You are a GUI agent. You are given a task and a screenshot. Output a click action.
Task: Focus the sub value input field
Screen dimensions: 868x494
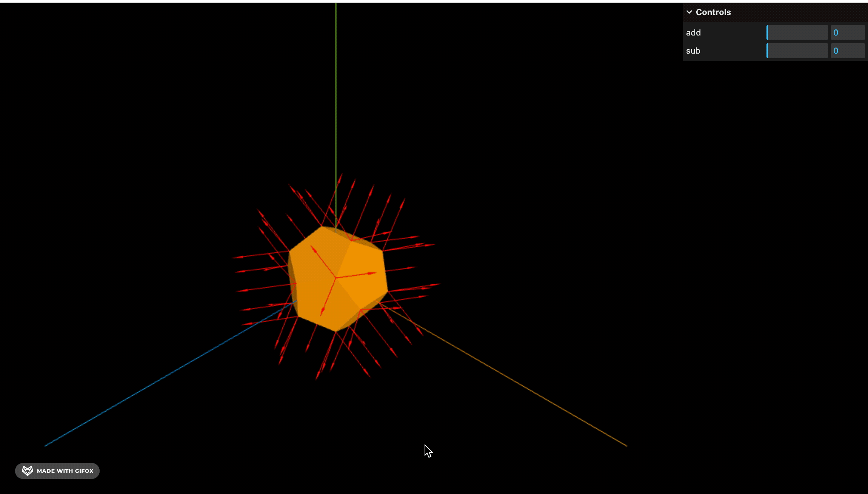[848, 51]
